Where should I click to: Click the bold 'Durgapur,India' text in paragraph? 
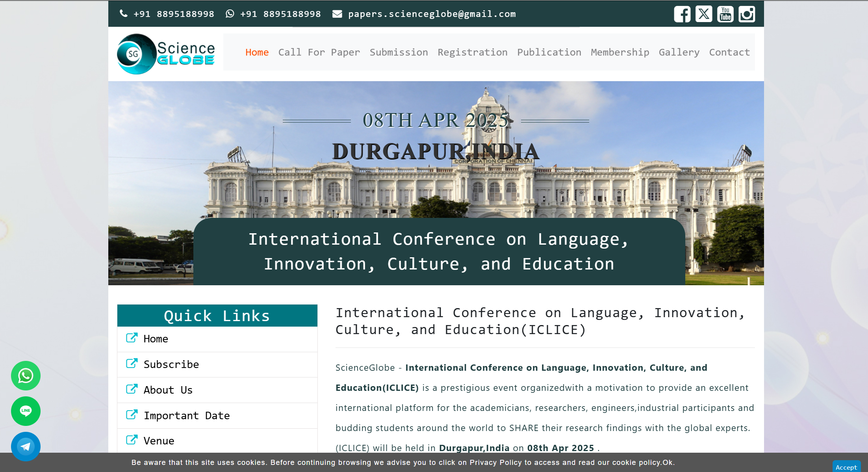(474, 448)
